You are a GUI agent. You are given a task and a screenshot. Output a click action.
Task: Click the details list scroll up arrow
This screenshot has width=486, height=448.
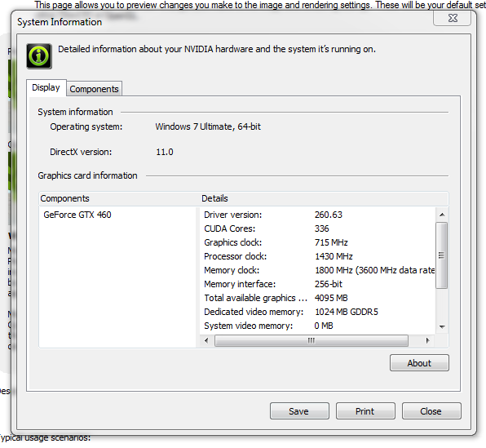[x=442, y=215]
